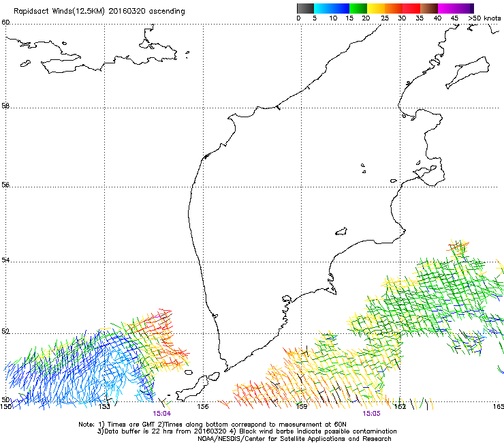Click the latitude label 52

point(5,331)
